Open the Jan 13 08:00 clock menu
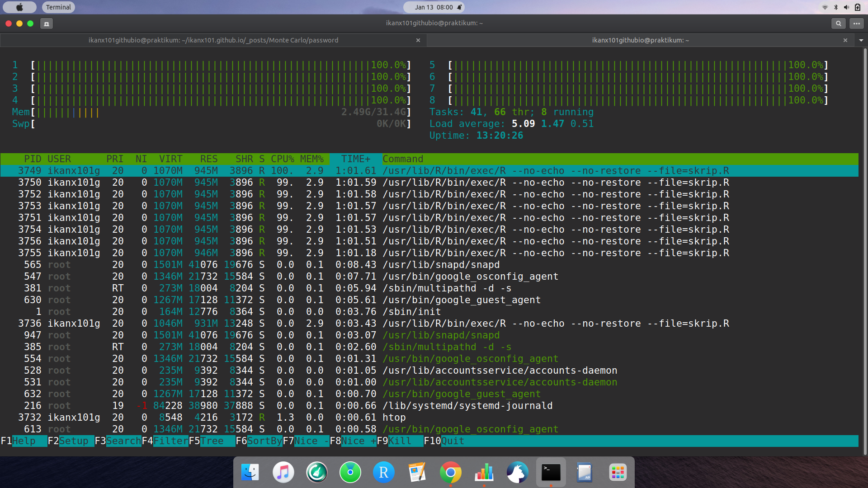This screenshot has width=868, height=488. [x=434, y=7]
